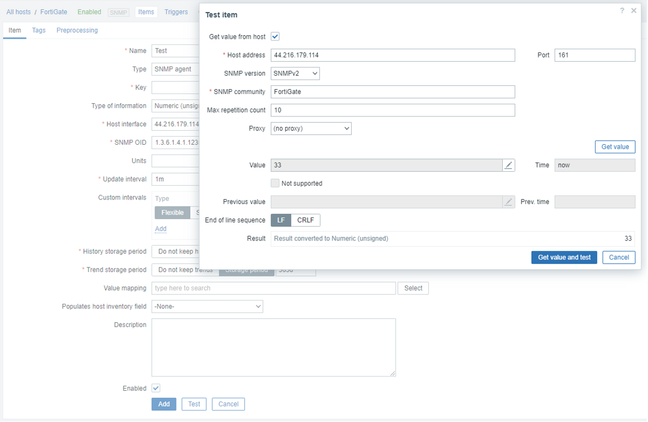Click the pencil edit icon beside the Value field
This screenshot has height=422, width=648.
coord(509,165)
